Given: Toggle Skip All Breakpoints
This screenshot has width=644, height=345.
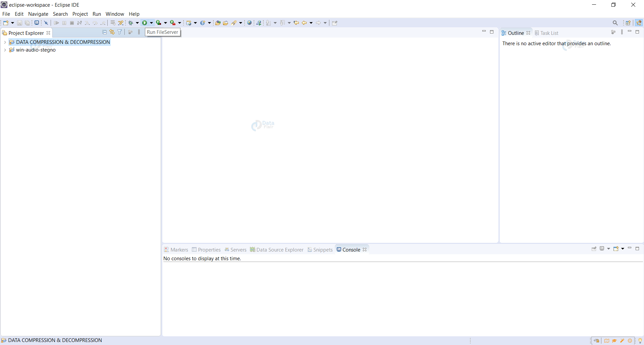Looking at the screenshot, I should pos(46,23).
